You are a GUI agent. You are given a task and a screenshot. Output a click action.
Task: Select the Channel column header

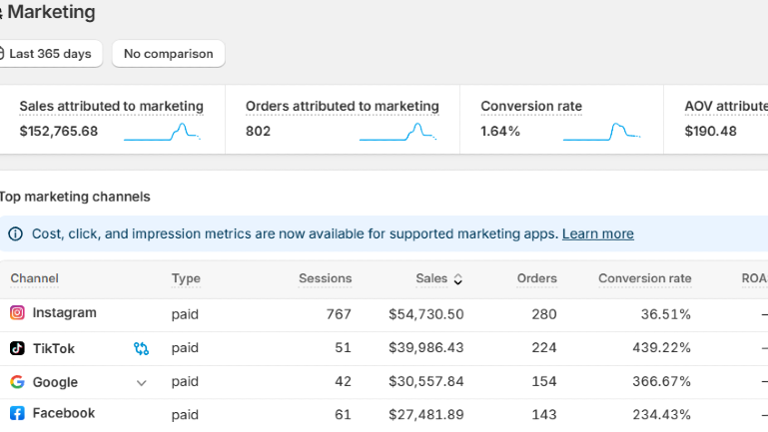pyautogui.click(x=35, y=279)
